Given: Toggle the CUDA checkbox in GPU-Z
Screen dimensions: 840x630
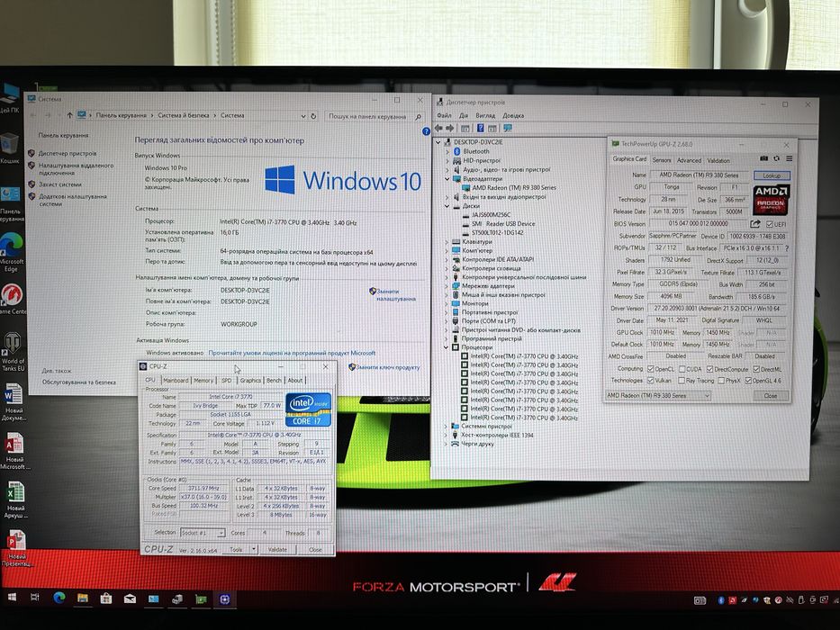Looking at the screenshot, I should tap(682, 369).
